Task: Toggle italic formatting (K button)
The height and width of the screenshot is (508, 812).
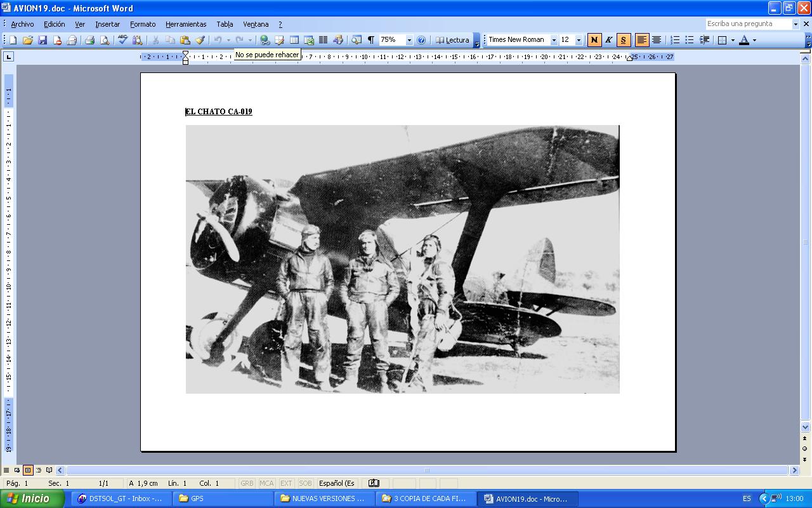Action: pos(608,40)
